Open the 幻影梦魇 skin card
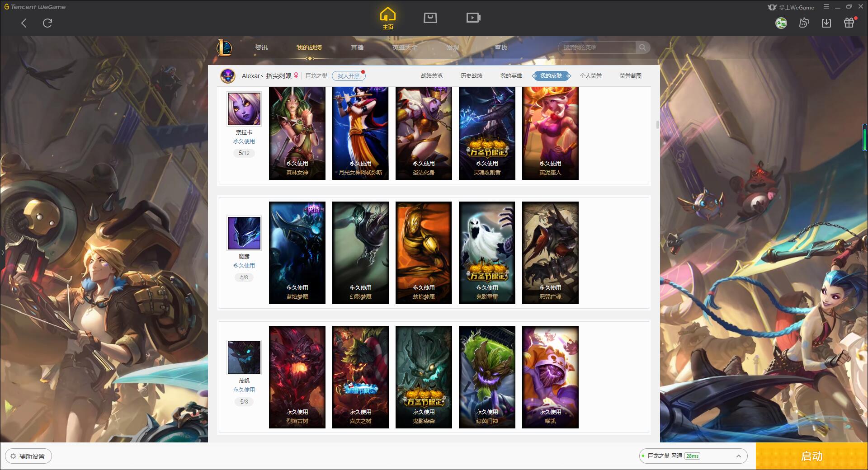 click(360, 253)
